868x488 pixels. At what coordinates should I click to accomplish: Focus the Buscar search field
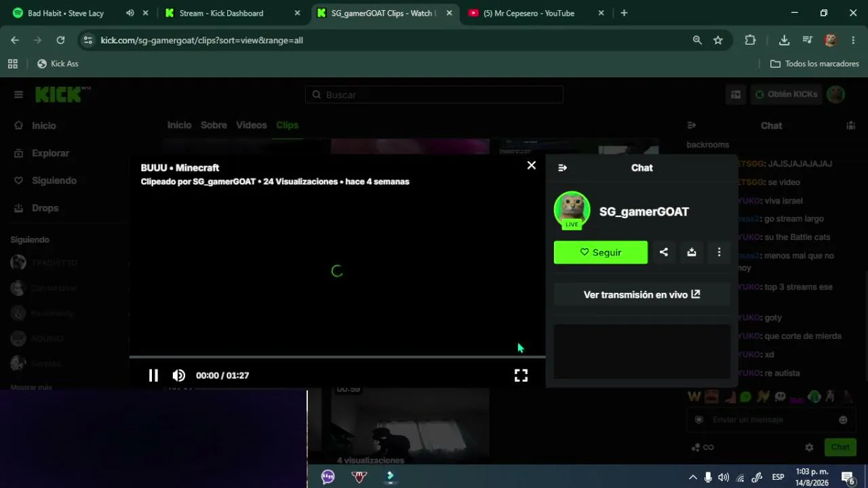[434, 95]
